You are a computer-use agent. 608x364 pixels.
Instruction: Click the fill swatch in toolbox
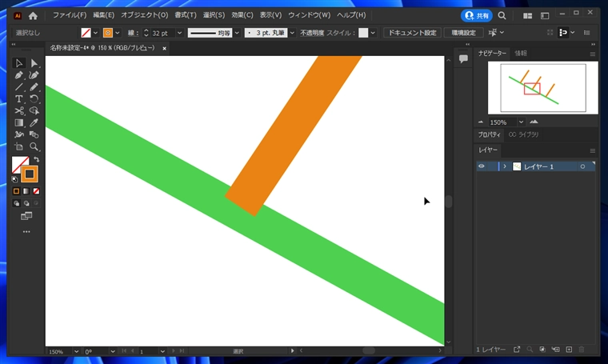(x=18, y=162)
